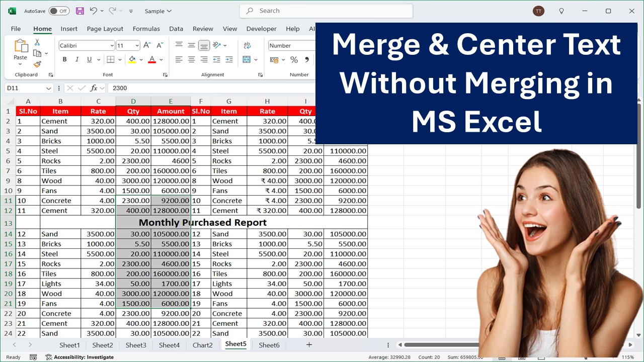Click Increase Font Size icon
The width and height of the screenshot is (644, 362).
coord(147,45)
